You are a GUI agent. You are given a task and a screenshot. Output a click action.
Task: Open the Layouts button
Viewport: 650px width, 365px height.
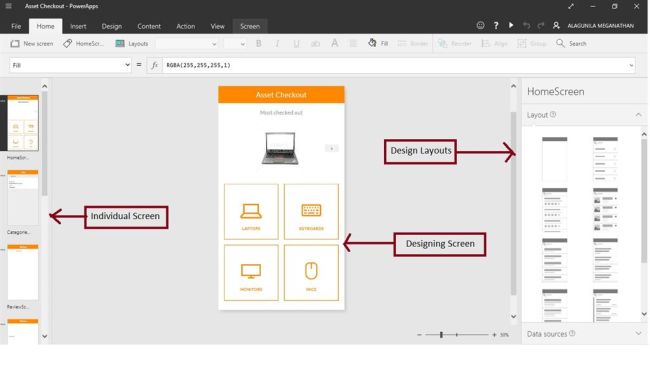tap(132, 44)
